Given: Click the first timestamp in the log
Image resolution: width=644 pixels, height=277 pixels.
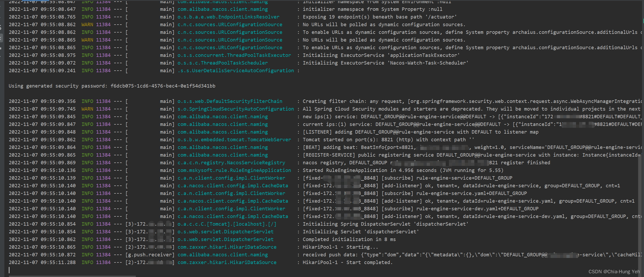Looking at the screenshot, I should [x=42, y=9].
